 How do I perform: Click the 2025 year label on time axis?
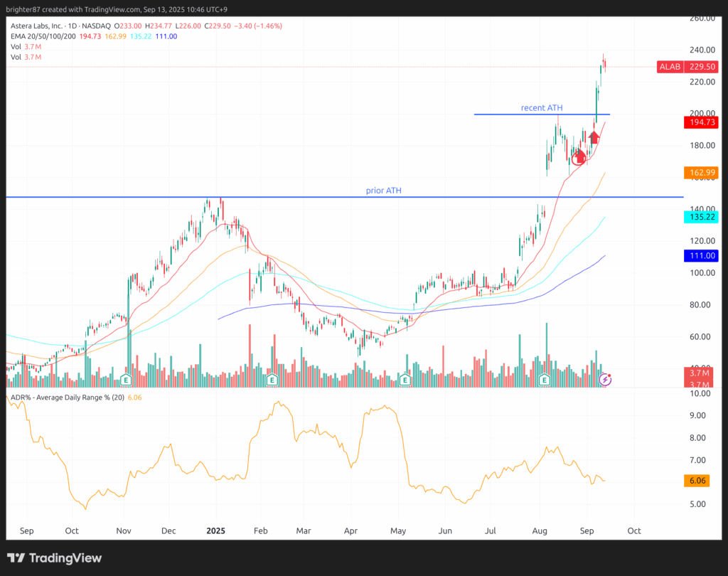point(216,530)
